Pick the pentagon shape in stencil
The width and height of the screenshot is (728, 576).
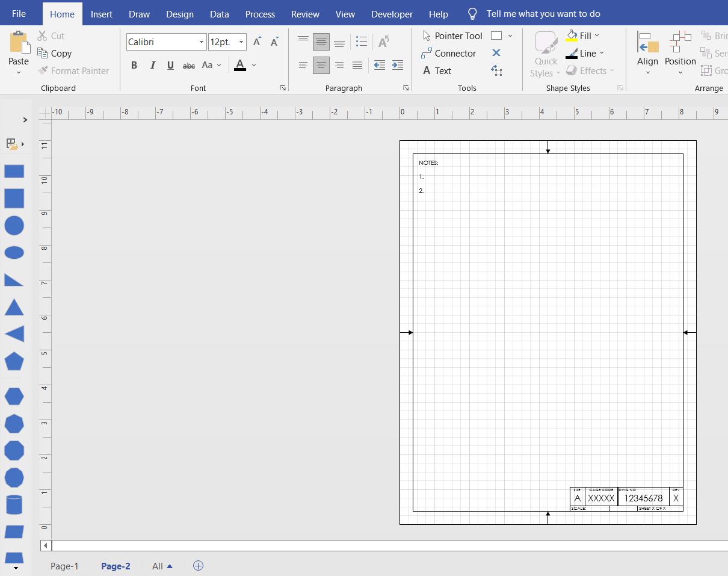coord(14,362)
